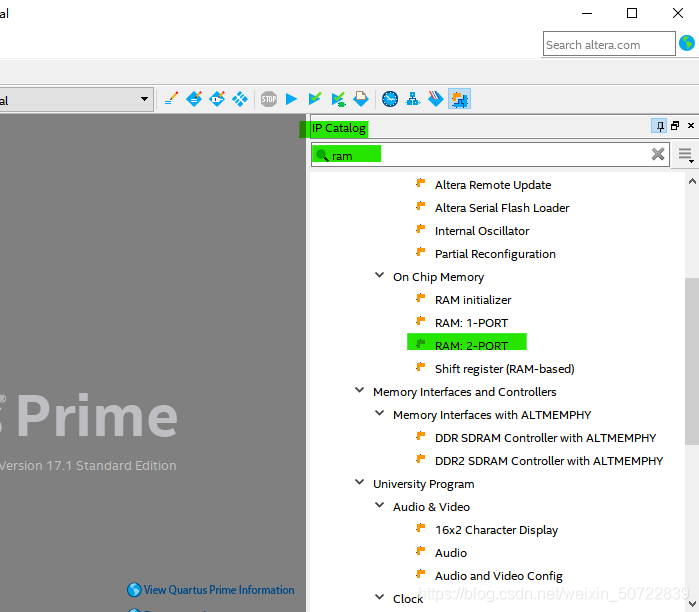The height and width of the screenshot is (612, 699).
Task: Start Compilation with the blue play icon
Action: 292,99
